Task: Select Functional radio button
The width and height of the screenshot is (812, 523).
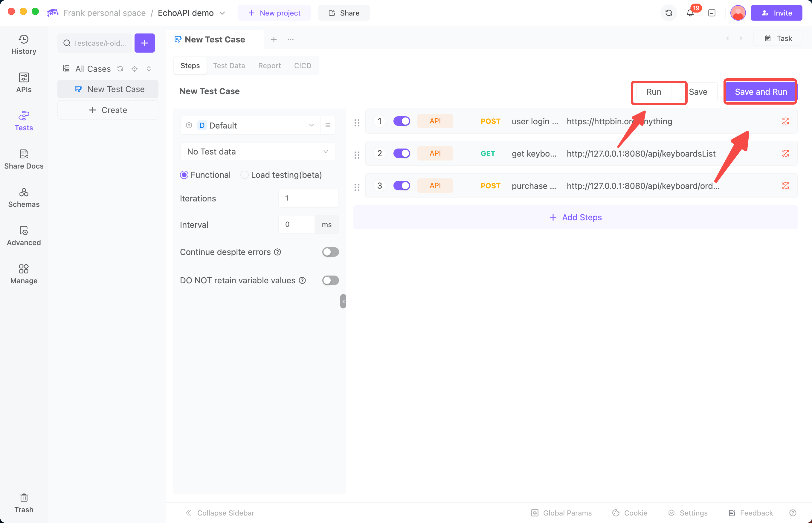Action: coord(184,175)
